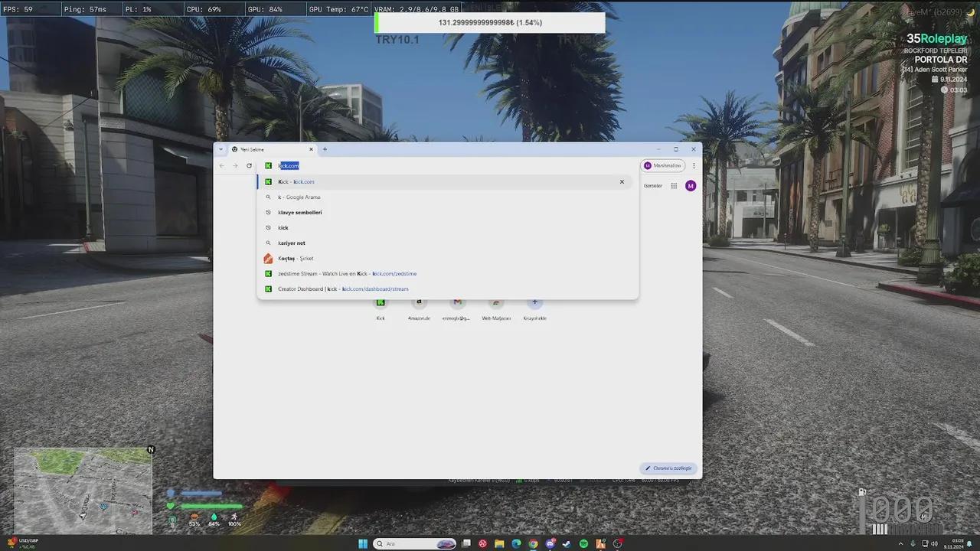
Task: Open the tab search dropdown arrow
Action: [221, 149]
